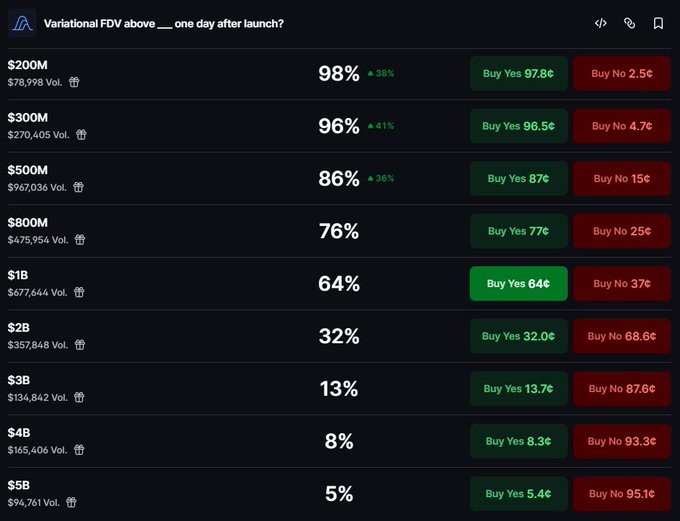Open the Variational logo icon
This screenshot has width=680, height=521.
tap(22, 23)
